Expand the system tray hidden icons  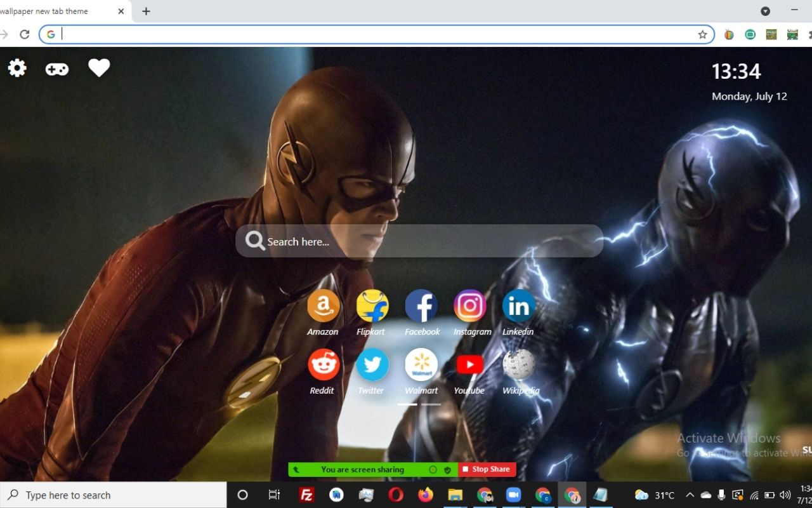pos(690,495)
